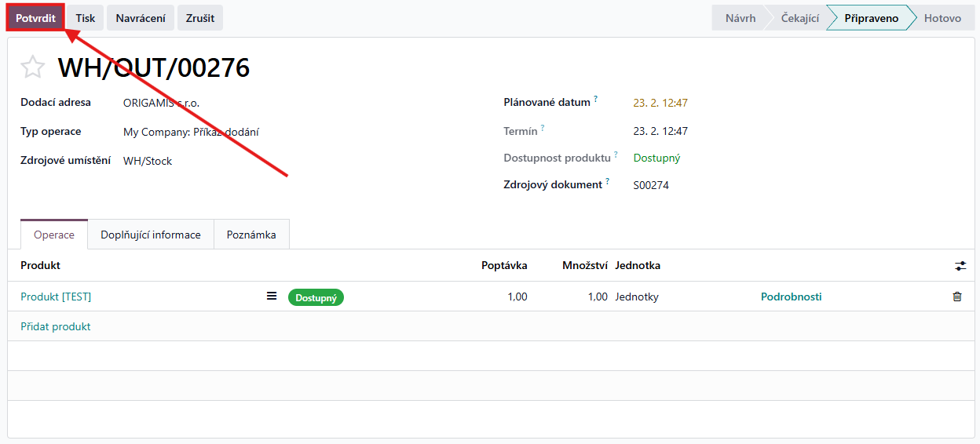The height and width of the screenshot is (444, 980).
Task: Click the forecast list icon beside Produkt [TEST]
Action: 272,297
